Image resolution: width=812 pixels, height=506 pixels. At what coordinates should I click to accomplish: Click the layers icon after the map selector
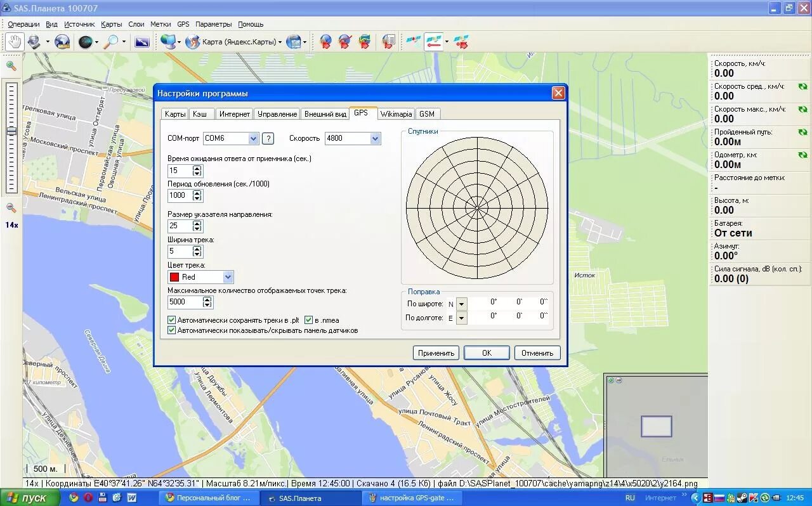click(293, 42)
